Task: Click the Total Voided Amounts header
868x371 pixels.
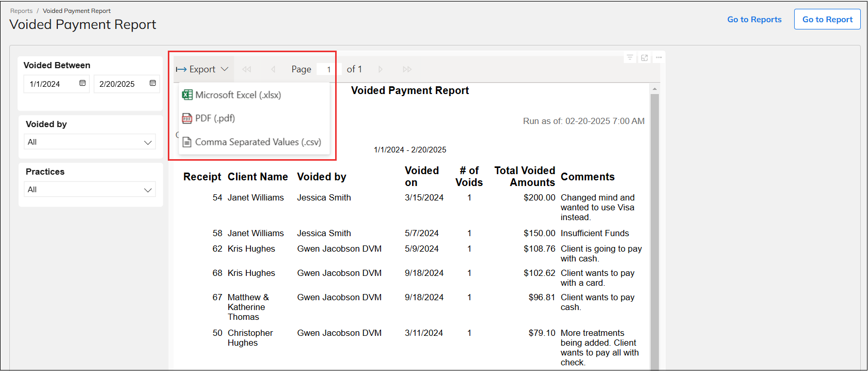Action: [525, 177]
